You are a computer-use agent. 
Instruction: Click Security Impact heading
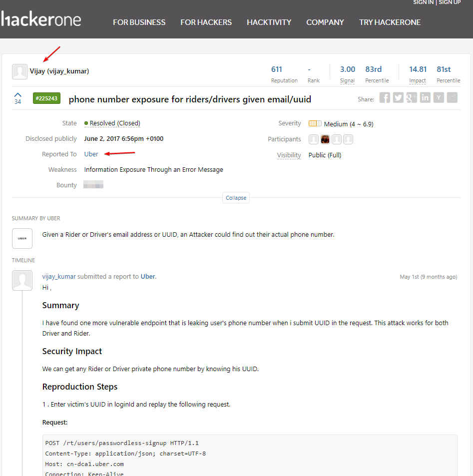(72, 351)
